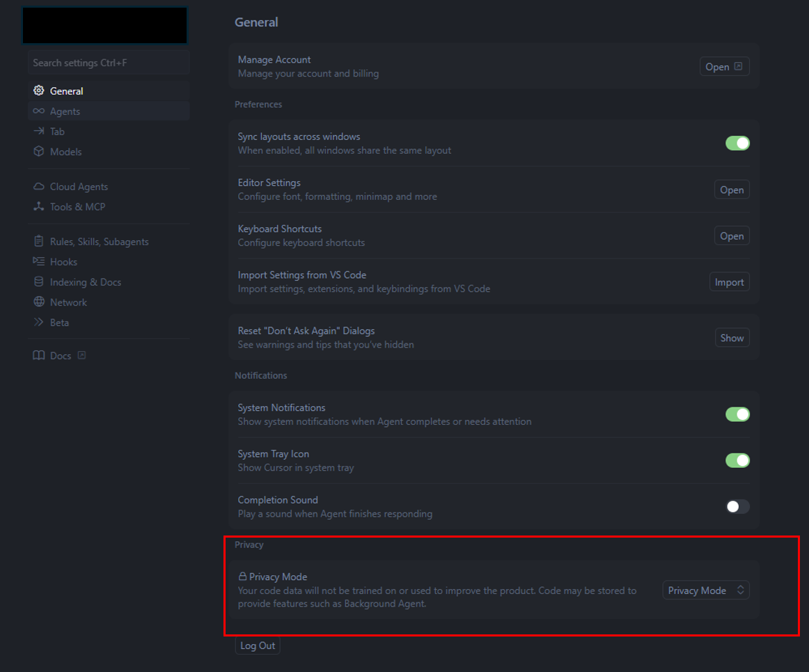This screenshot has height=672, width=809.
Task: Click the Tab arrow icon
Action: [39, 131]
